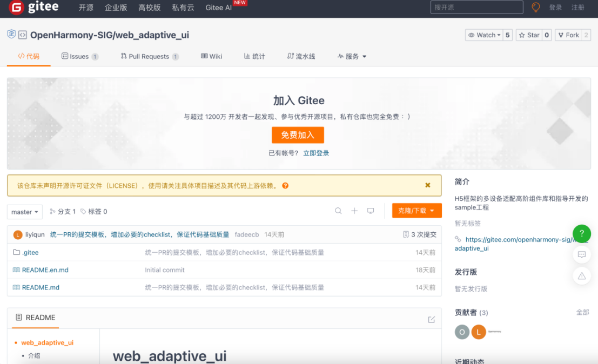Click the 免费加入 button
Image resolution: width=598 pixels, height=364 pixels.
click(x=298, y=135)
